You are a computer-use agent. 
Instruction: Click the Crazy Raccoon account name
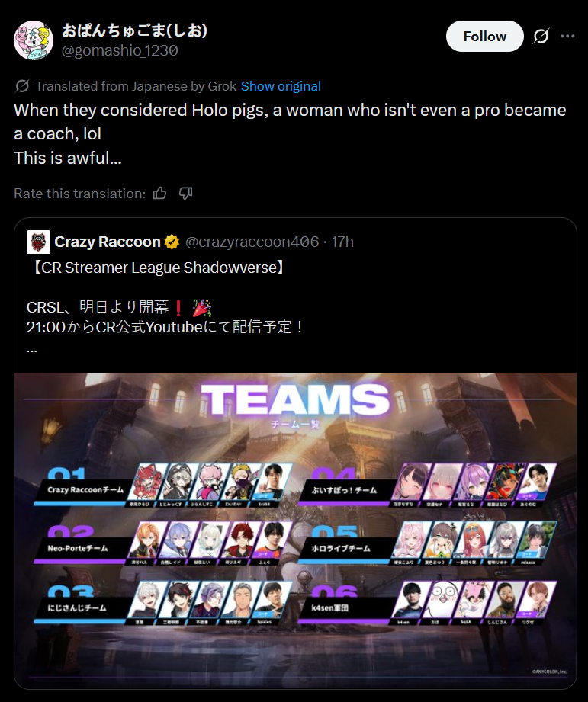point(108,242)
